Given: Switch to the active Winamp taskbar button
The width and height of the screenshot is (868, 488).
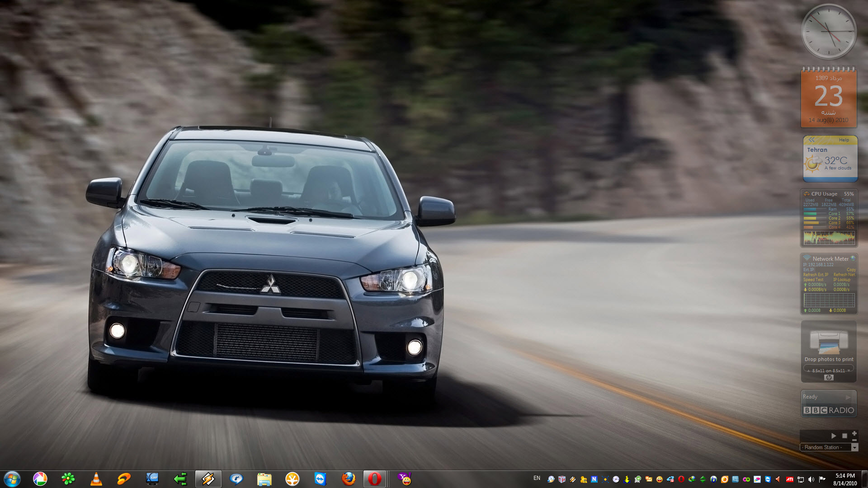Looking at the screenshot, I should [x=208, y=479].
